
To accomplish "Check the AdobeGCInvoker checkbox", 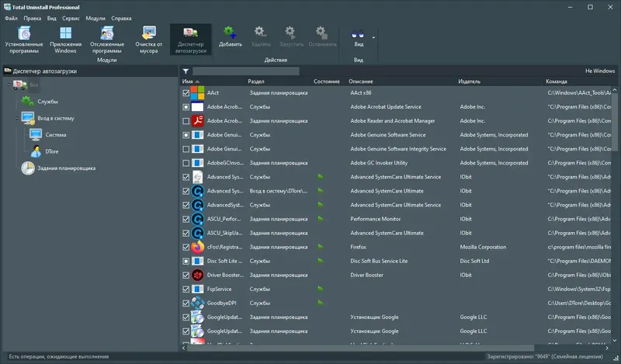I will (x=186, y=163).
